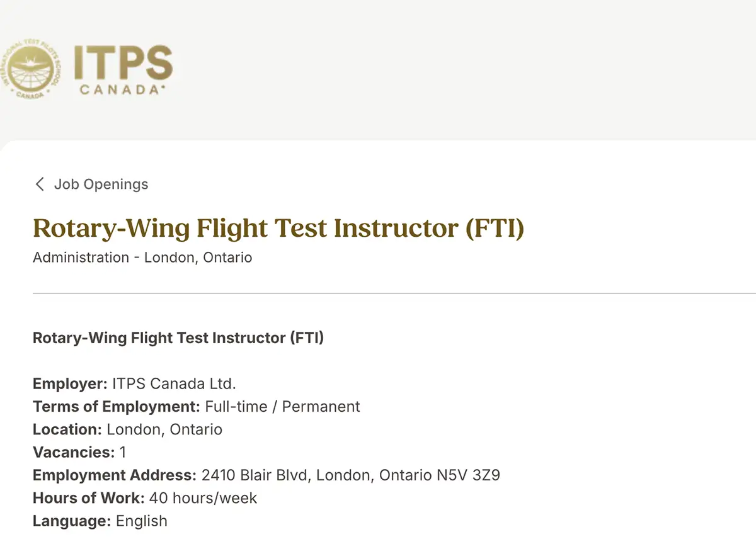The width and height of the screenshot is (756, 549).
Task: Click the Location: London, Ontario entry
Action: tap(127, 429)
